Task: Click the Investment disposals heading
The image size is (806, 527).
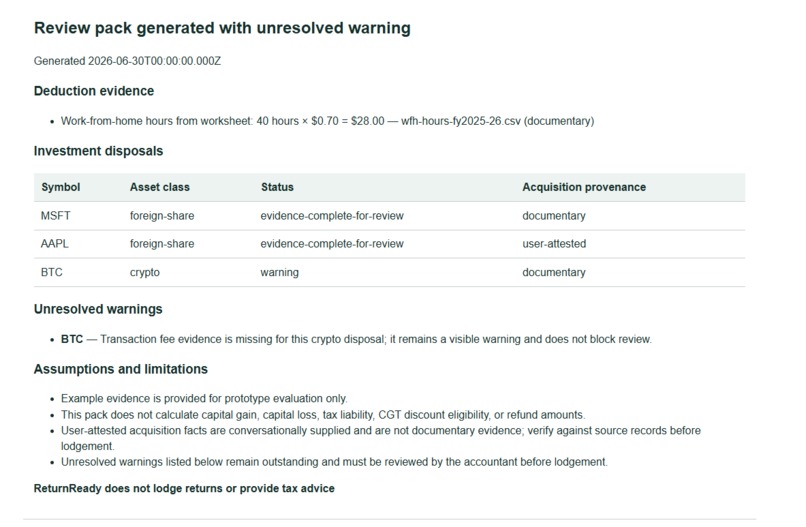Action: pos(98,151)
